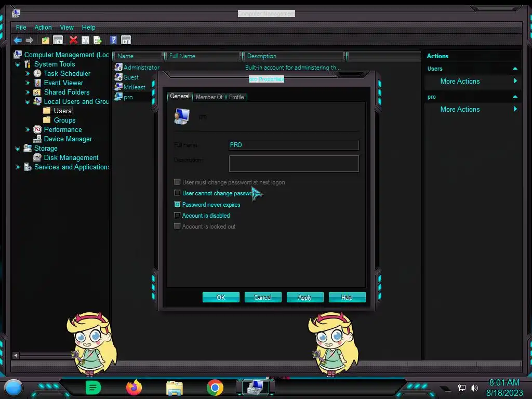
Task: Click the Export List toolbar icon
Action: pyautogui.click(x=97, y=40)
